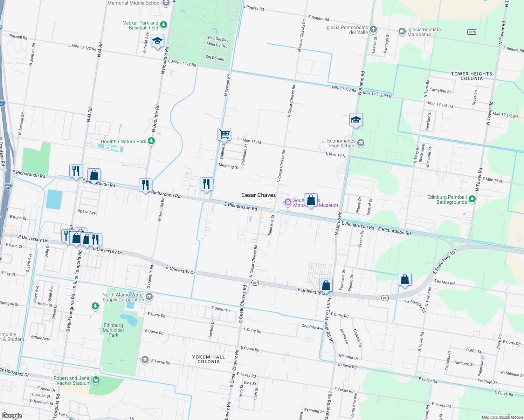Click the Iglesia Bautista Maranatha church icon
Image resolution: width=524 pixels, height=420 pixels.
coord(401,31)
